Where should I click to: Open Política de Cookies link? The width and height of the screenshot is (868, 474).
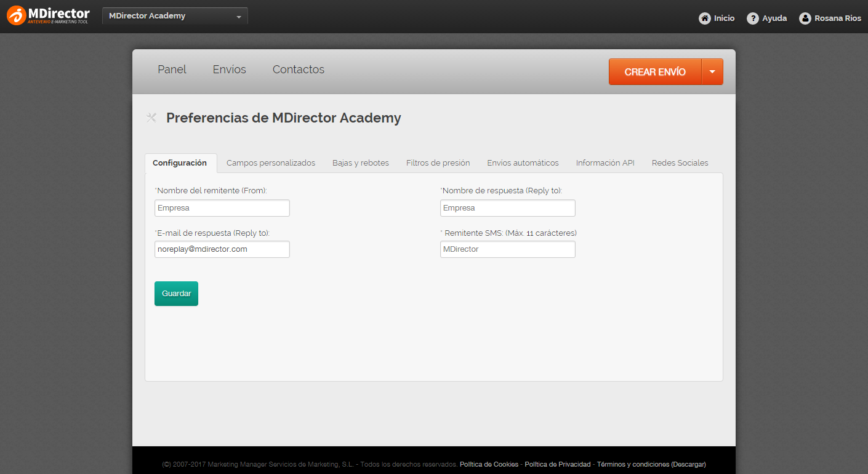tap(489, 464)
